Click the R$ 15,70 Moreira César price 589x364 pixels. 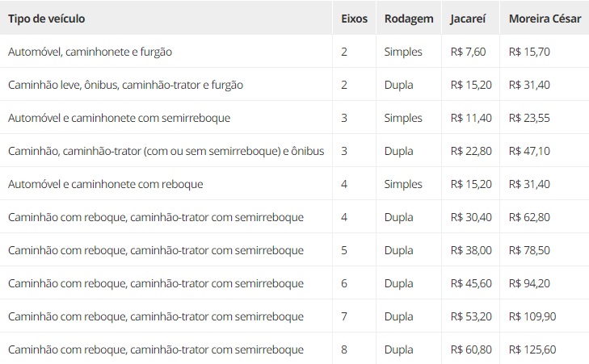point(529,52)
